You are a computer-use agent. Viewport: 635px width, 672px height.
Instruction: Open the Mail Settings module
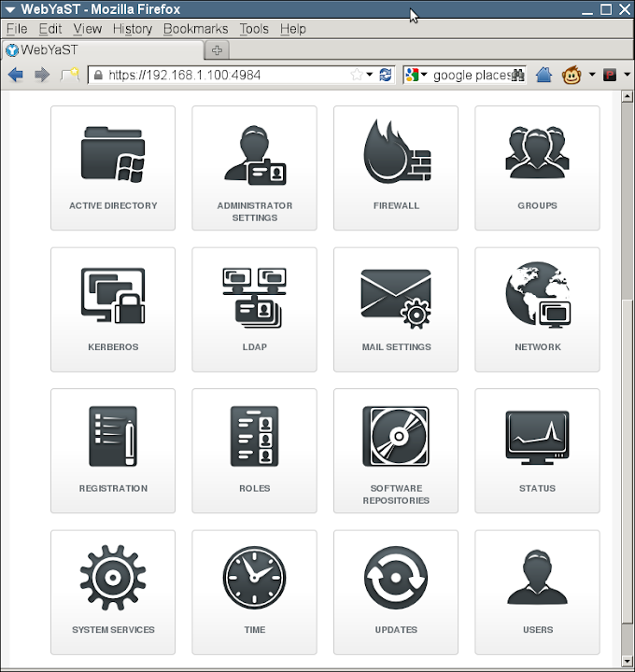click(x=396, y=310)
